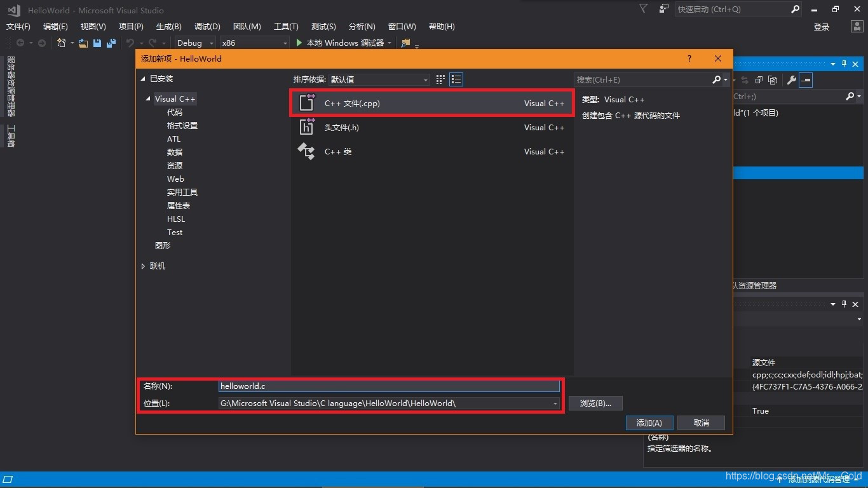868x488 pixels.
Task: Click Solution Explorer collapse all icon
Action: click(759, 80)
